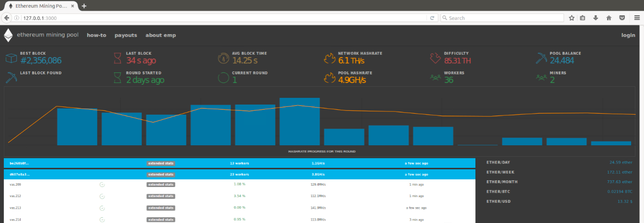Click the Network Hashrate flame icon
Viewport: 644px width, 223px height.
330,59
